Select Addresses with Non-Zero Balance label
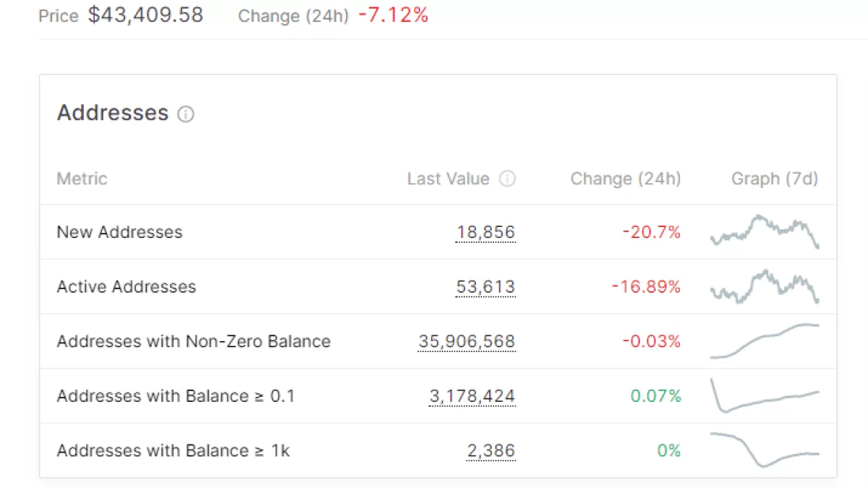Image resolution: width=868 pixels, height=488 pixels. tap(193, 341)
